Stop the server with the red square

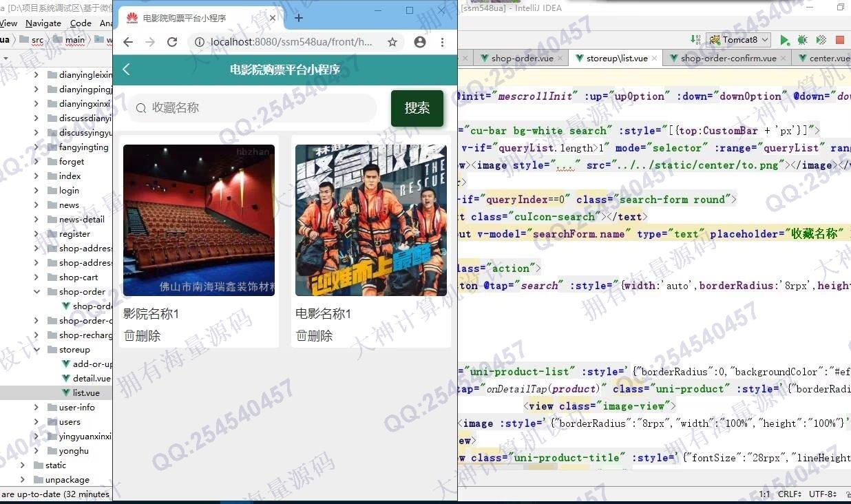pyautogui.click(x=839, y=40)
